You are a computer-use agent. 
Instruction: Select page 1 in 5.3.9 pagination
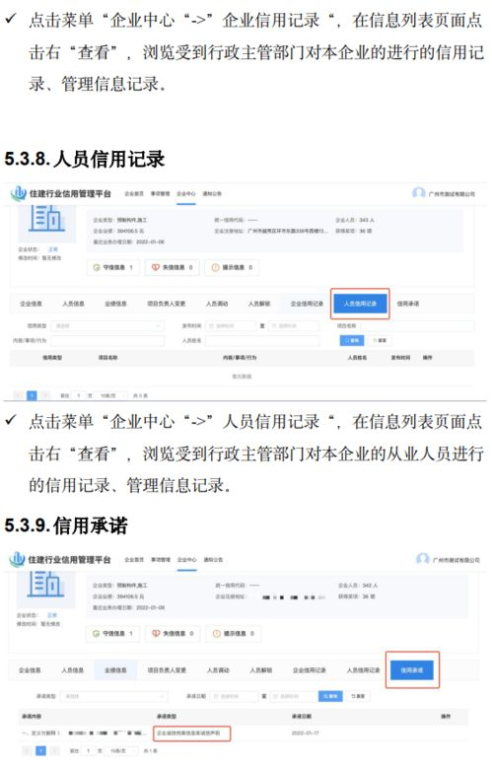41,750
